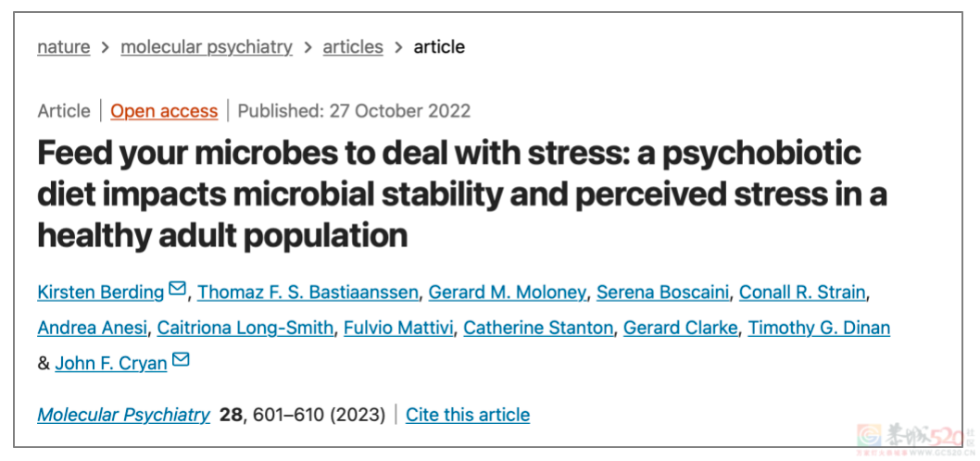Screen dimensions: 980x461
Task: Click the envelope icon beside Kirsten Berding
Action: (x=178, y=289)
